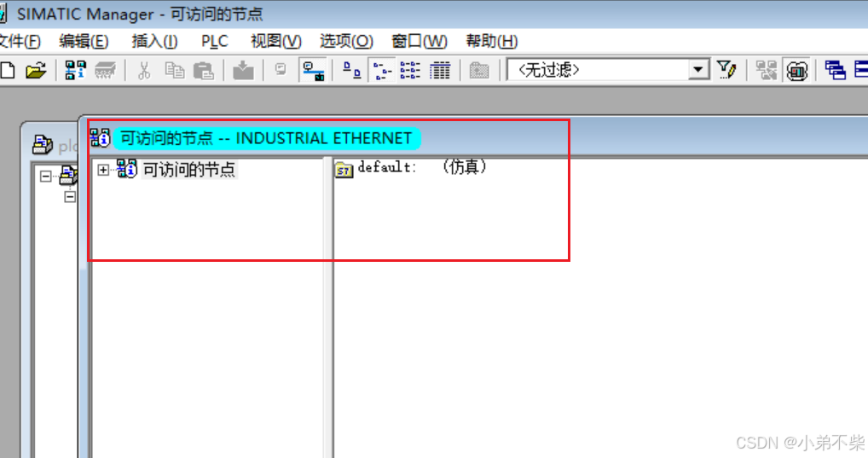Select the 可访问的节点 tree item

[189, 170]
